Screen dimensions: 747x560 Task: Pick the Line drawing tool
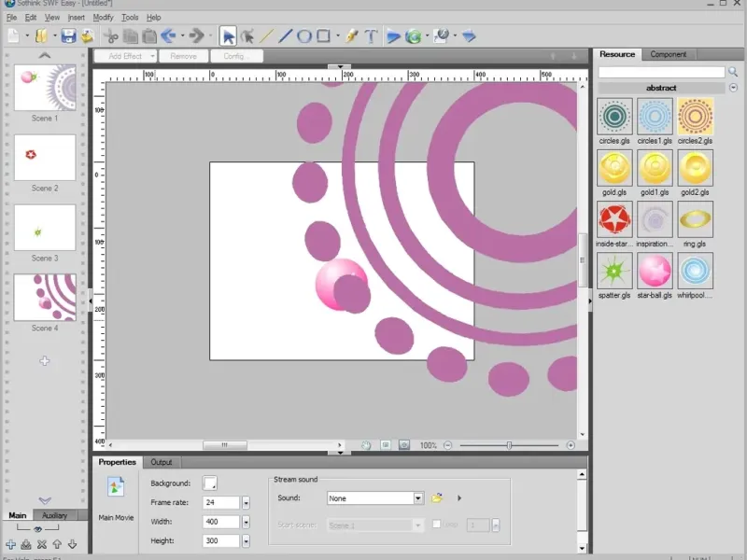pyautogui.click(x=266, y=36)
